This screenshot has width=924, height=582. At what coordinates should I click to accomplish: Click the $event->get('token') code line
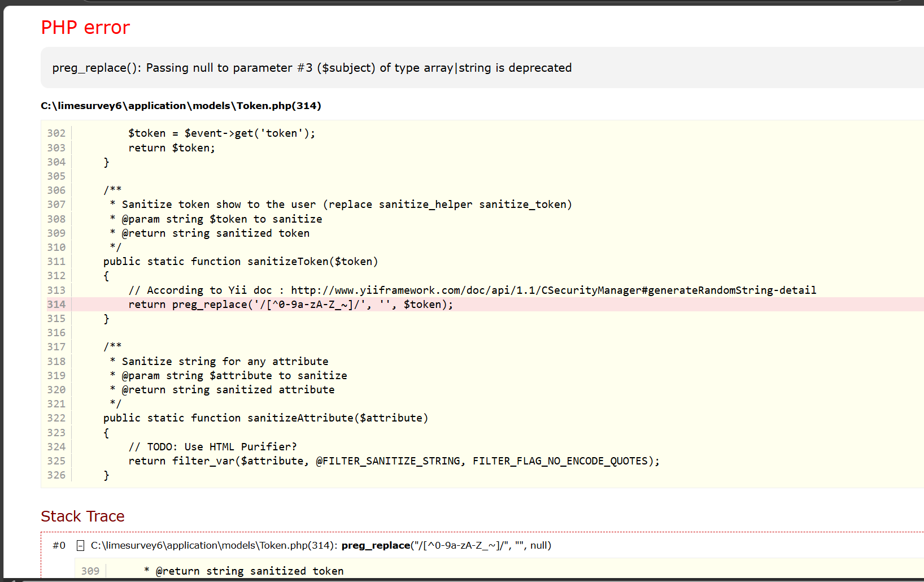point(221,133)
